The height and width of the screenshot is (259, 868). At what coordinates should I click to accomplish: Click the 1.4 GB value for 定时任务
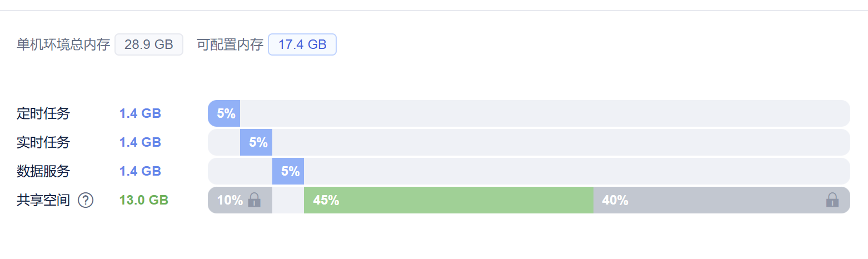pos(140,114)
